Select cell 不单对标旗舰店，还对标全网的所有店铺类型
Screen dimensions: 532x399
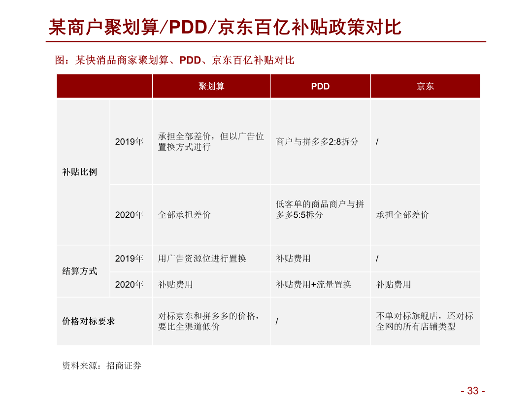click(x=425, y=321)
